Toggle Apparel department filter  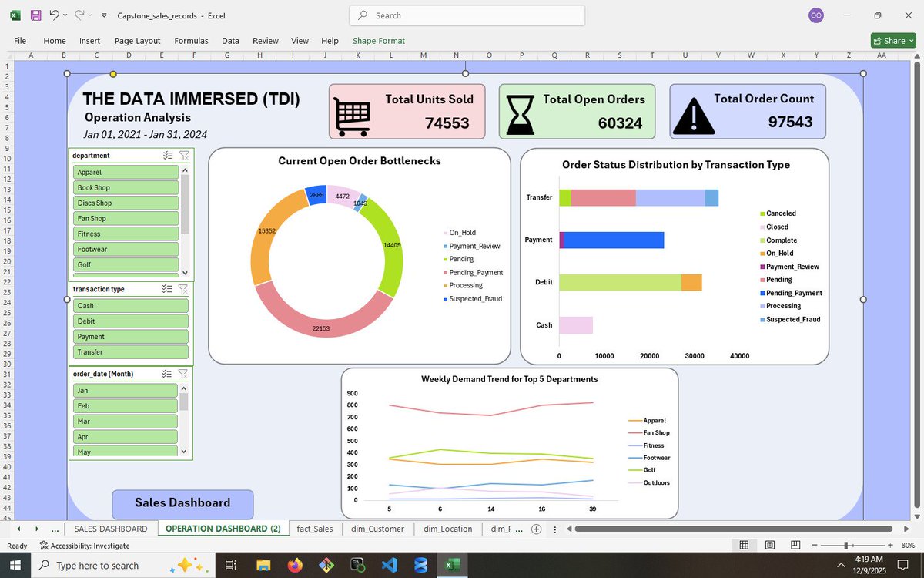tap(126, 172)
